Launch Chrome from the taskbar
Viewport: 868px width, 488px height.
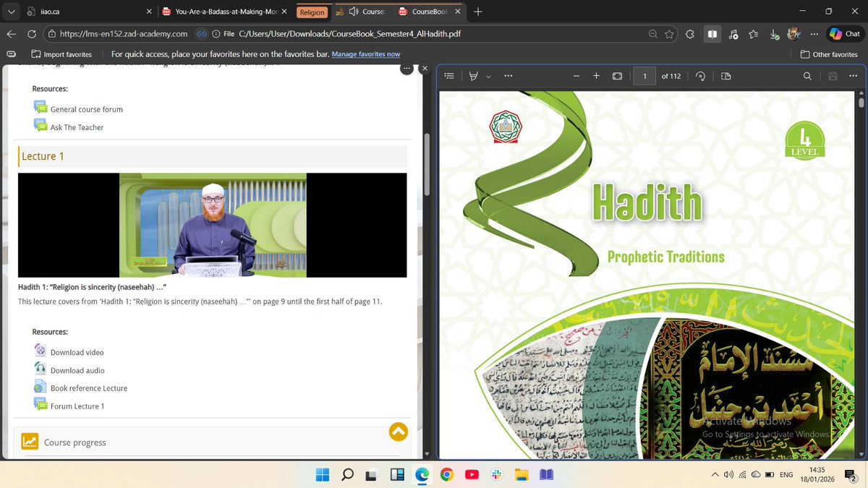point(447,474)
